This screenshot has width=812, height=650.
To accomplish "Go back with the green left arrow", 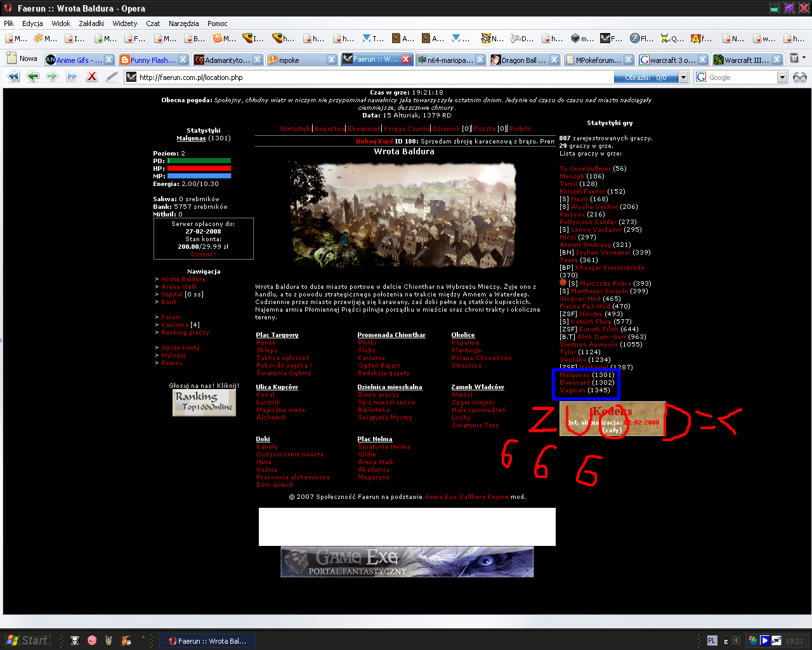I will [33, 77].
